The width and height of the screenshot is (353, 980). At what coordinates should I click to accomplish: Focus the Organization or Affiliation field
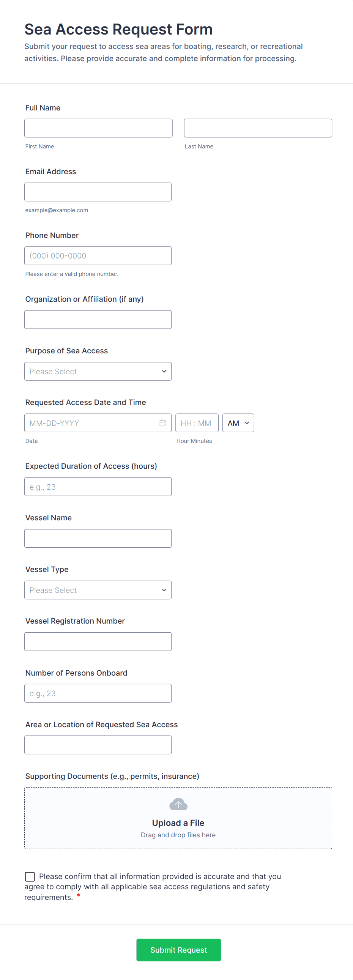pyautogui.click(x=98, y=320)
